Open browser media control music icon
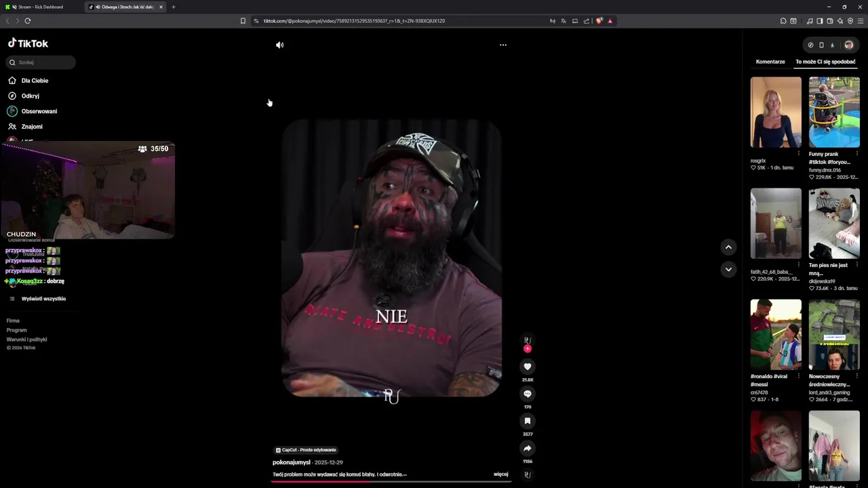The height and width of the screenshot is (488, 868). (810, 21)
